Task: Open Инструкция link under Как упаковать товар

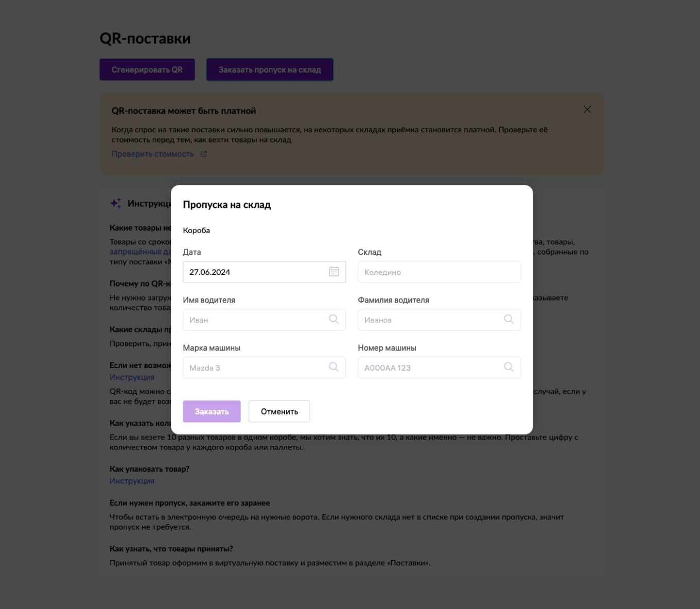Action: click(x=132, y=481)
